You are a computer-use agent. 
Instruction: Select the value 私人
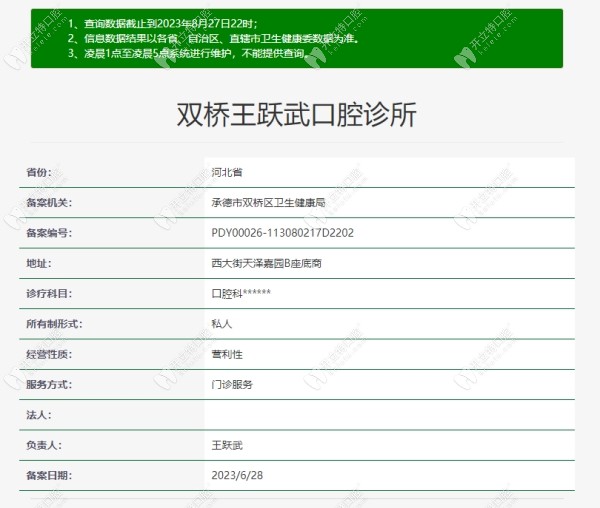click(x=222, y=324)
